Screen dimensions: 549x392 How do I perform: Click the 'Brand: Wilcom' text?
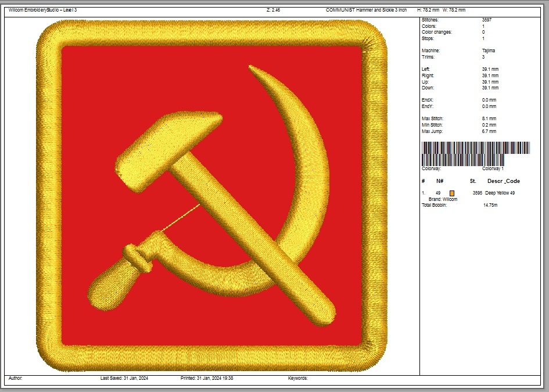(x=443, y=200)
